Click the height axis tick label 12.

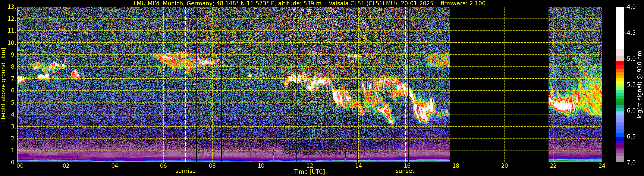(x=12, y=19)
